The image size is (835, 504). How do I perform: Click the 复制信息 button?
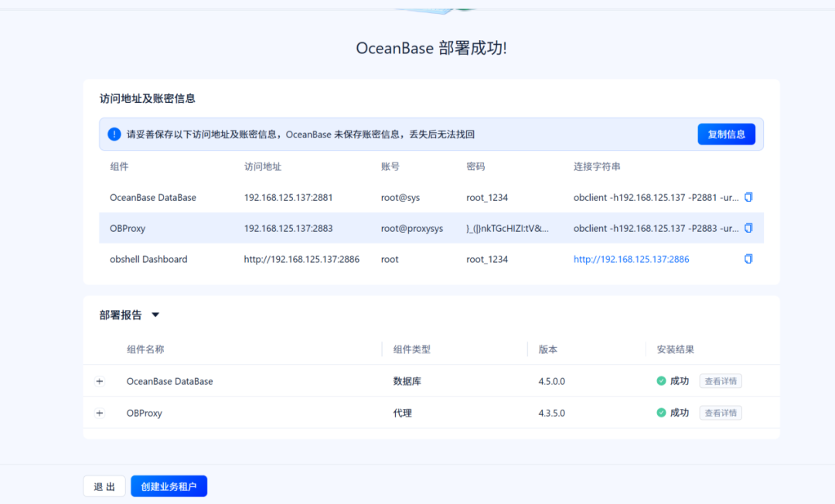[x=726, y=134]
